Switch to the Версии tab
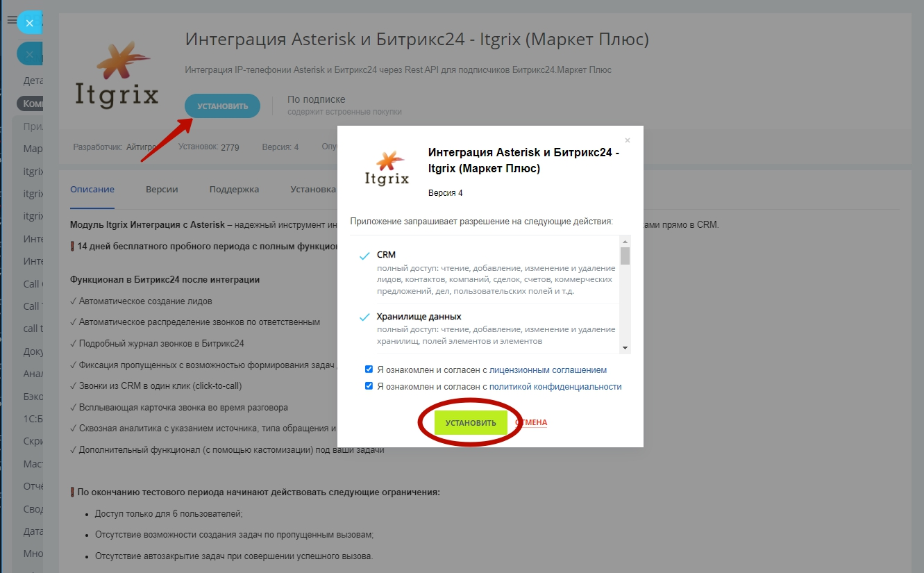Screen dimensions: 924x573 pos(162,189)
